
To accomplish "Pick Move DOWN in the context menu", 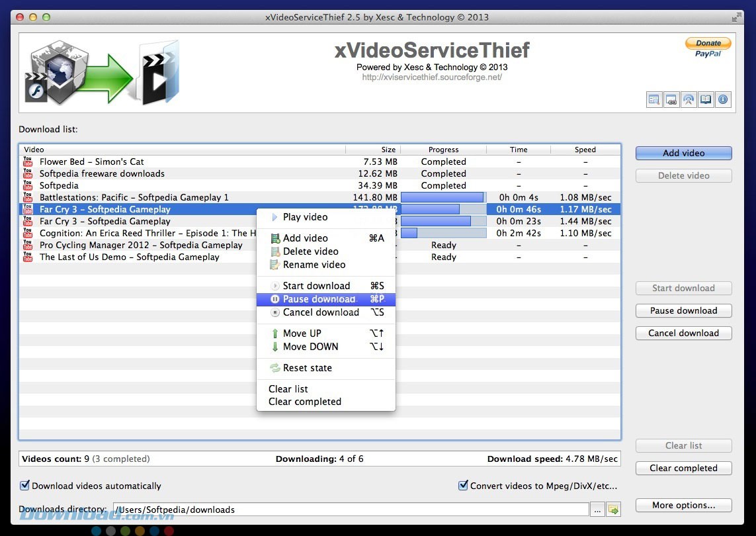I will (x=310, y=347).
